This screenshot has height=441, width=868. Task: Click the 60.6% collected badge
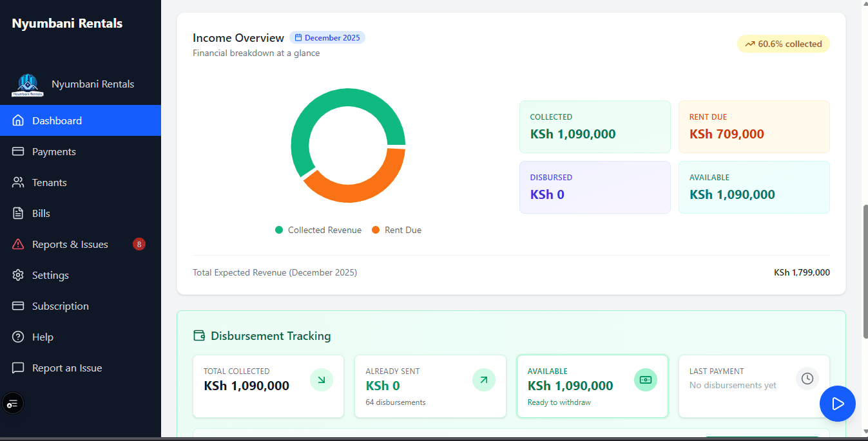(x=783, y=44)
